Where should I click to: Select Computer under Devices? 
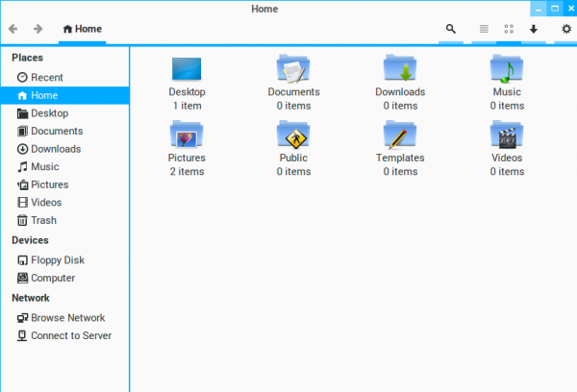pyautogui.click(x=64, y=278)
